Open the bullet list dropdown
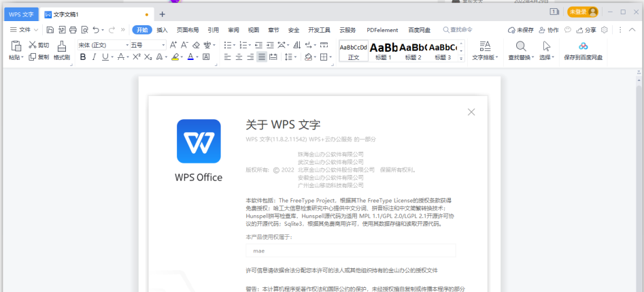Screen dimensions: 644x292 click(x=234, y=45)
